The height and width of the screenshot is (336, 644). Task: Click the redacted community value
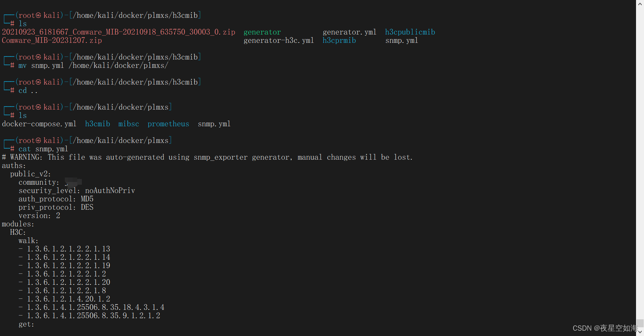pyautogui.click(x=73, y=182)
